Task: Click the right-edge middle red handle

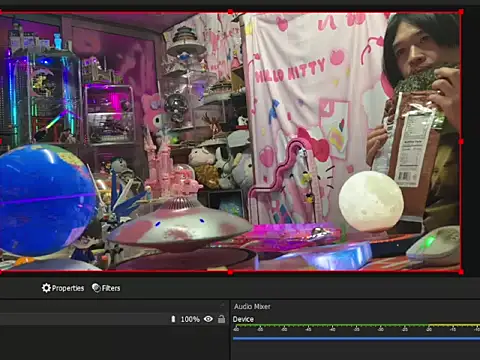Action: coord(461,142)
